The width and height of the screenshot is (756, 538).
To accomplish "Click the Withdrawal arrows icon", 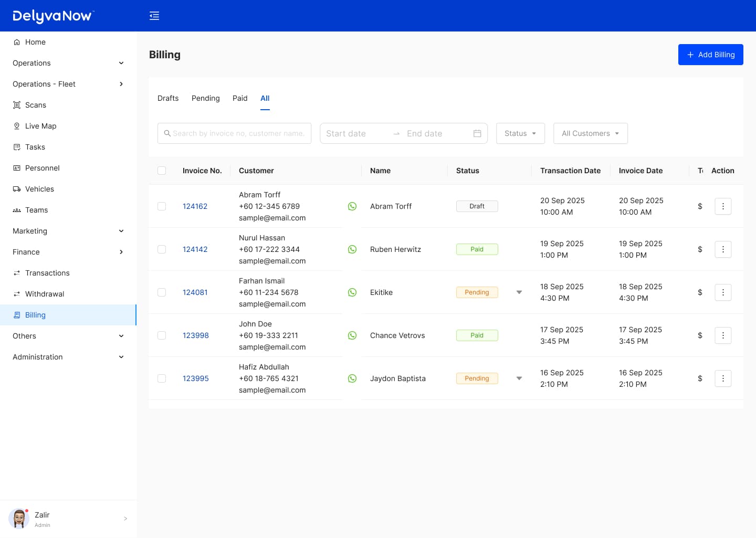I will [17, 294].
